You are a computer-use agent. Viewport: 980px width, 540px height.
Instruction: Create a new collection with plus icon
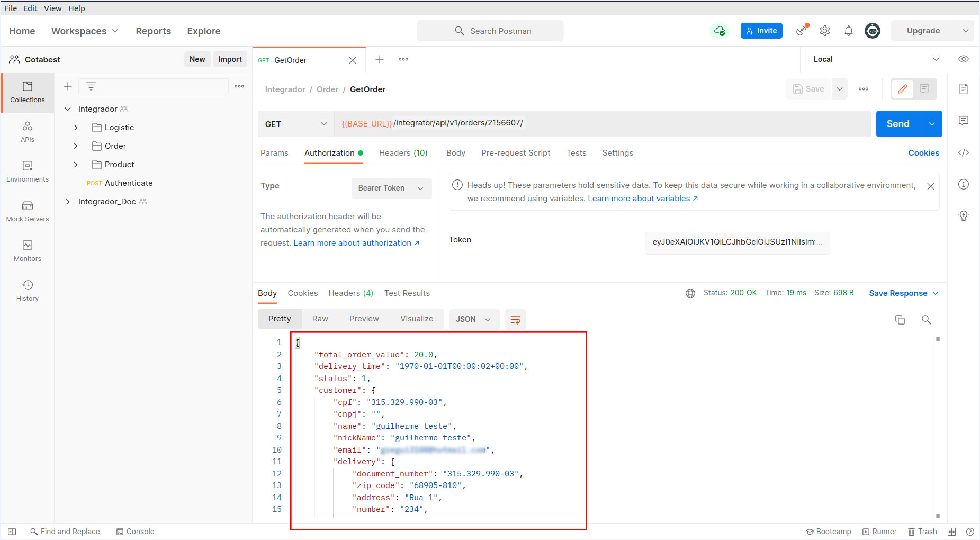click(x=68, y=86)
